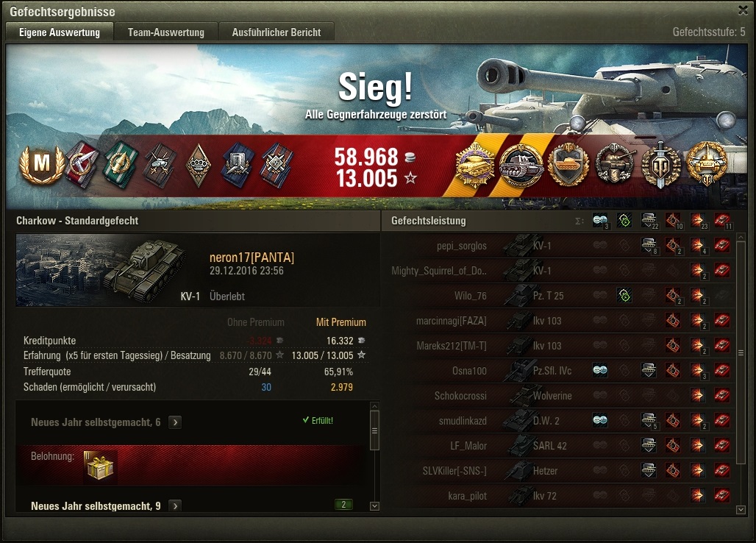This screenshot has width=756, height=543.
Task: Click player name marcinnagi[FAZA]
Action: pyautogui.click(x=452, y=321)
